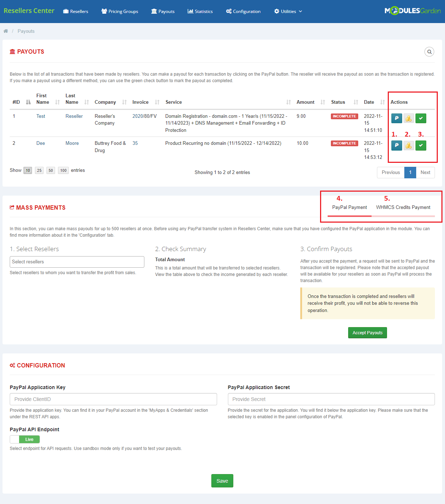Click invoice number 35
Screen dimensions: 445x504
(x=135, y=143)
